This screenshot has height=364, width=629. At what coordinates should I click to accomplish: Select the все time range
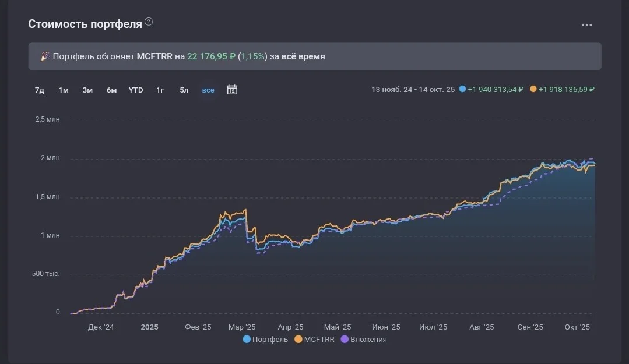[x=208, y=90]
